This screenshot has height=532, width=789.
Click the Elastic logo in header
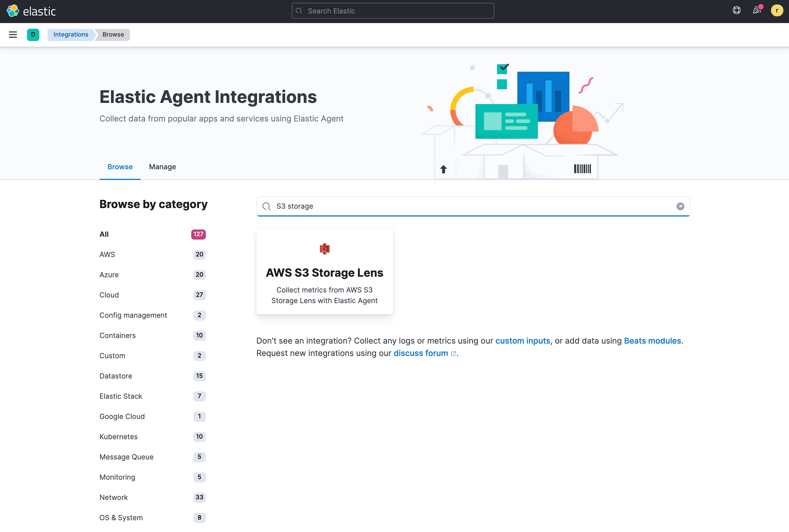click(31, 11)
